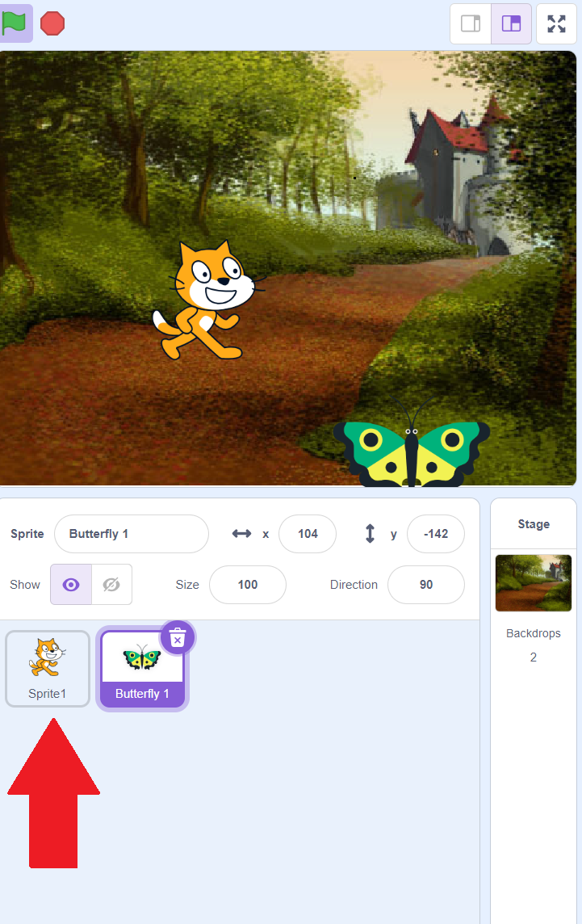582x924 pixels.
Task: Edit the y position value -142
Action: point(436,534)
